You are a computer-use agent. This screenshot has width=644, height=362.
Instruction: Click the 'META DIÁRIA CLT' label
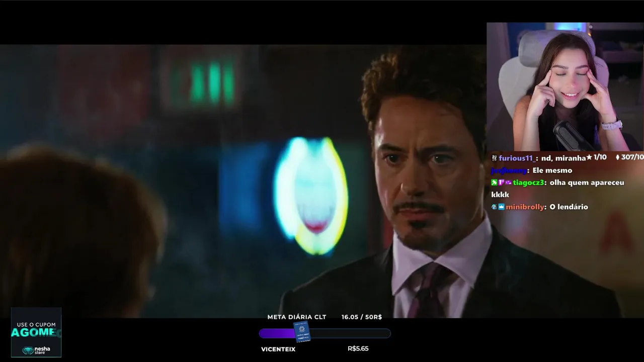coord(297,317)
